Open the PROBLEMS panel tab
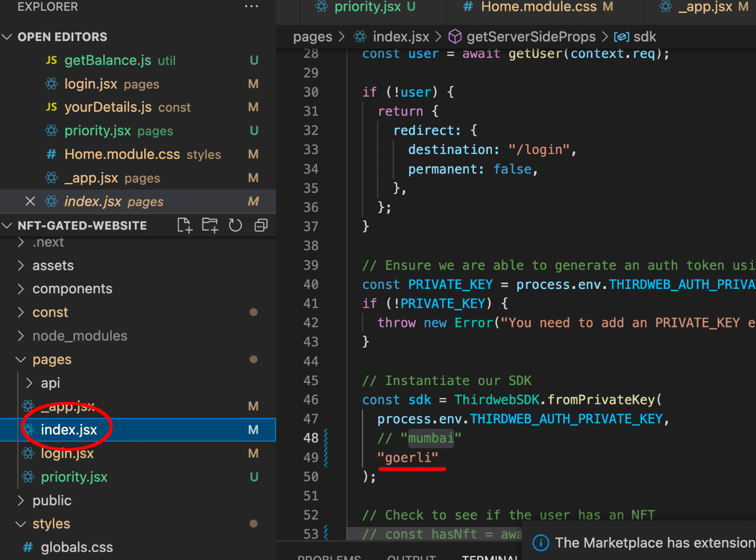The image size is (756, 560). coord(329,557)
